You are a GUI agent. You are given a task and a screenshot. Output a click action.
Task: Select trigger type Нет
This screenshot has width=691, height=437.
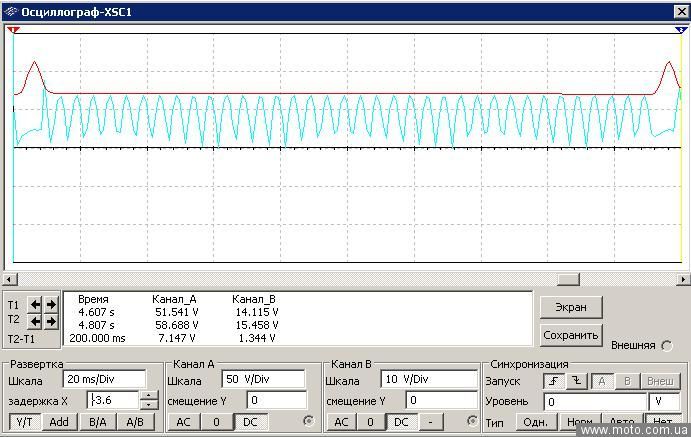point(663,422)
